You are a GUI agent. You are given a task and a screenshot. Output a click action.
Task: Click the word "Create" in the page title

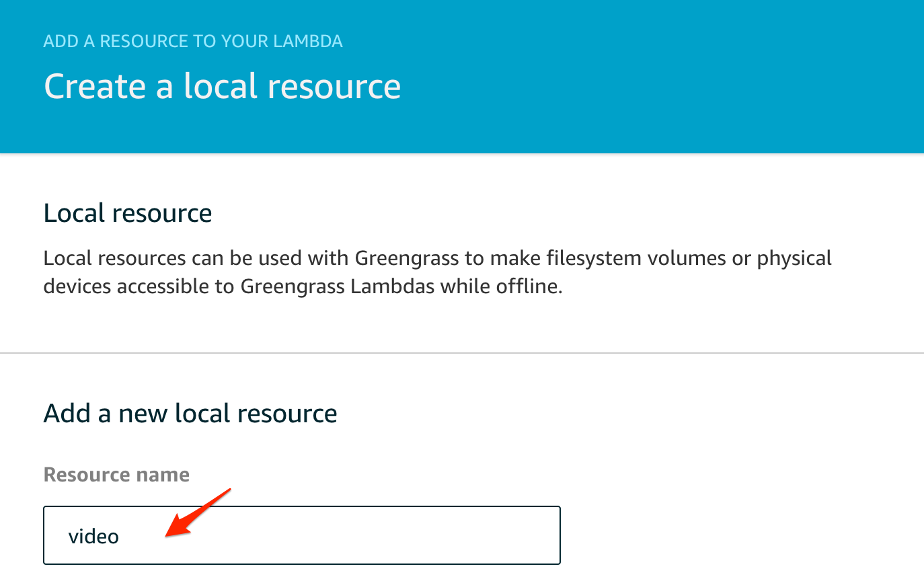pyautogui.click(x=94, y=87)
